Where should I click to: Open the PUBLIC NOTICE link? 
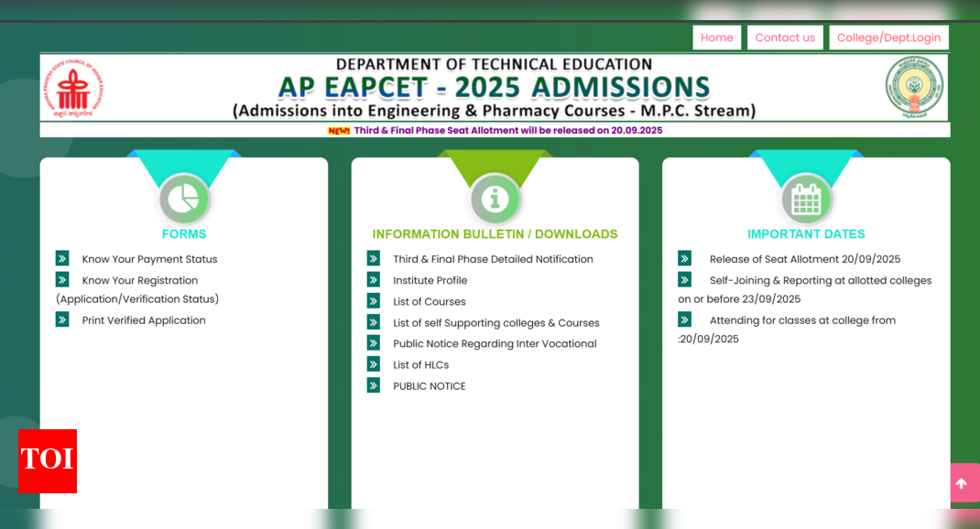point(430,386)
